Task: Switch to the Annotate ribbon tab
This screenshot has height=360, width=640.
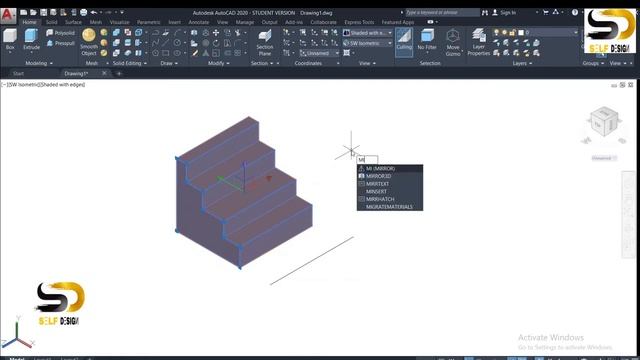Action: point(198,22)
